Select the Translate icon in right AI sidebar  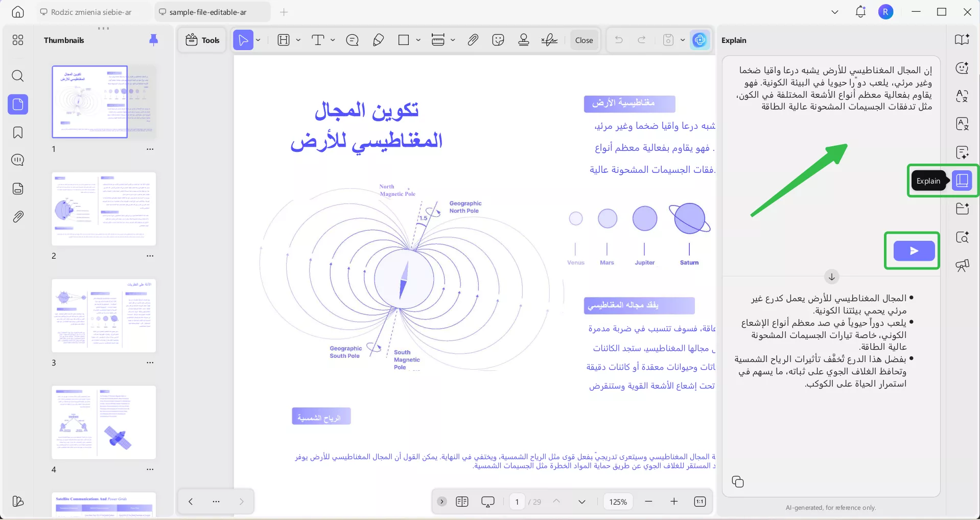tap(963, 96)
